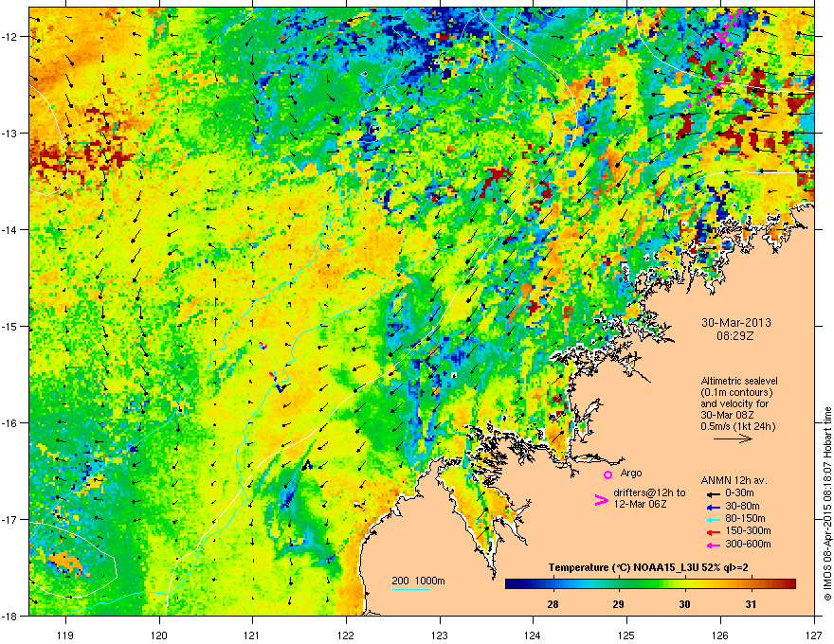Click the vertical IMOS copyright timestamp text
Screen dimensions: 834x644
click(827, 503)
